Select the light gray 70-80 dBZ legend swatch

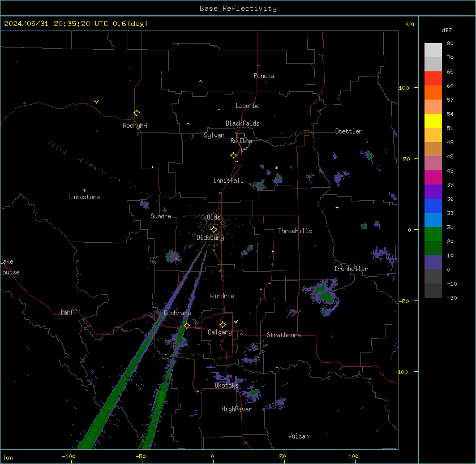point(433,50)
